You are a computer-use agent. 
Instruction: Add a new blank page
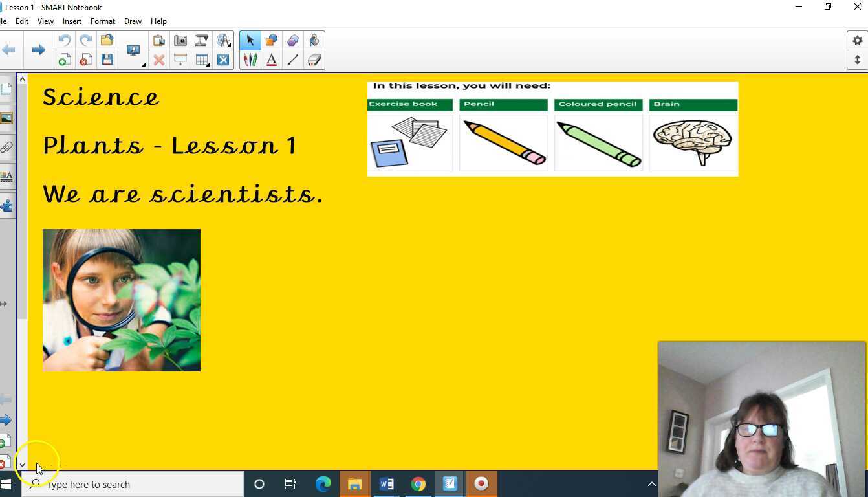coord(64,60)
